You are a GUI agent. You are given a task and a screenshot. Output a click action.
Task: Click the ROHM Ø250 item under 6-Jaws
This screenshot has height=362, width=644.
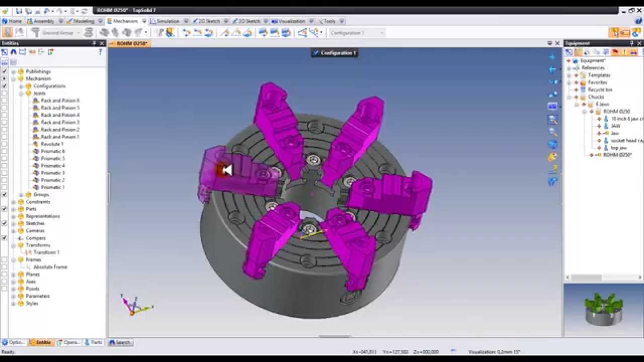(616, 112)
